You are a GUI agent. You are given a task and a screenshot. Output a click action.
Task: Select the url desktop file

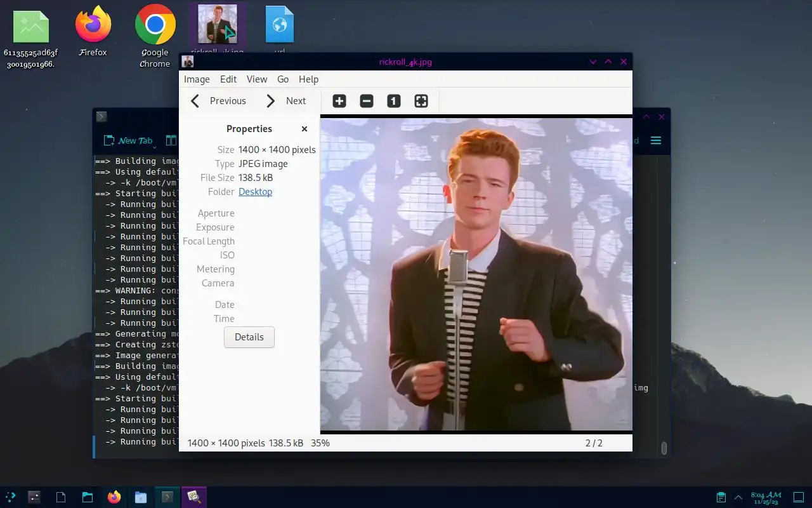280,29
